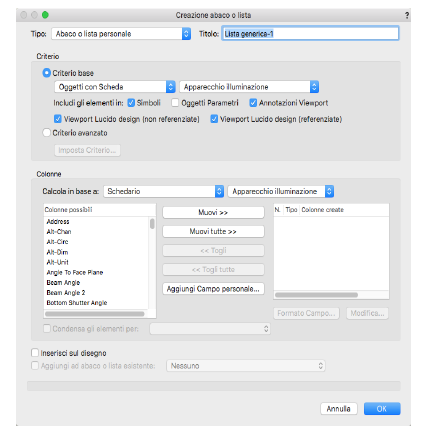Uncheck the Simboli checkbox
The width and height of the screenshot is (433, 429).
(131, 103)
